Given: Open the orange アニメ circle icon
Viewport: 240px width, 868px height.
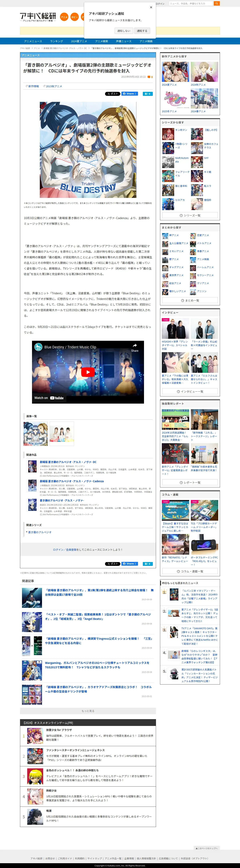Looking at the screenshot, I should pyautogui.click(x=64, y=17).
